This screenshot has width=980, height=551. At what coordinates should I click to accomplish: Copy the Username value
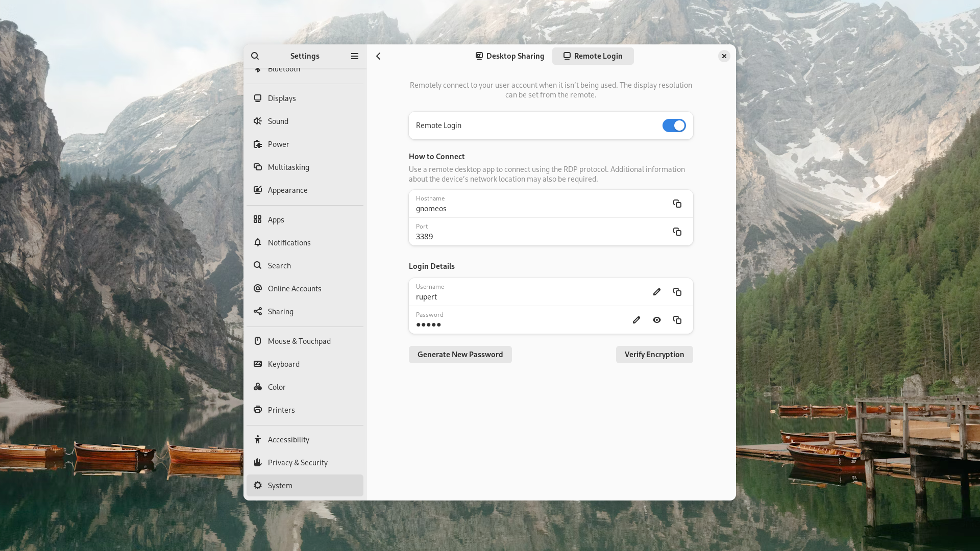pyautogui.click(x=677, y=292)
